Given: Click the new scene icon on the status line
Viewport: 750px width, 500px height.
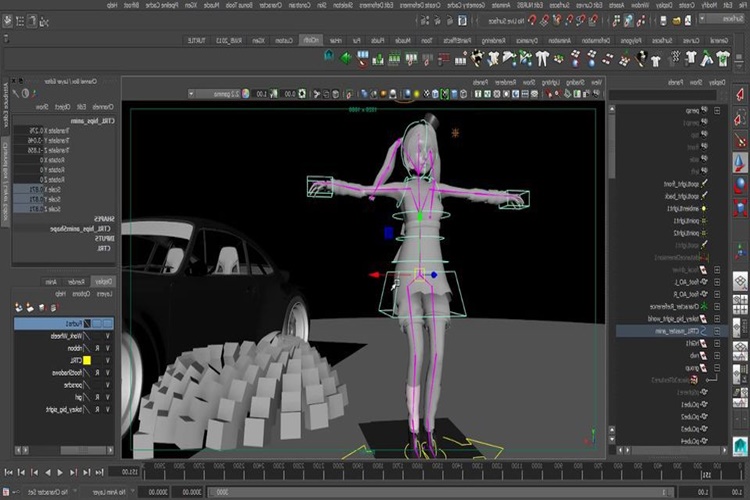Looking at the screenshot, I should coord(688,20).
